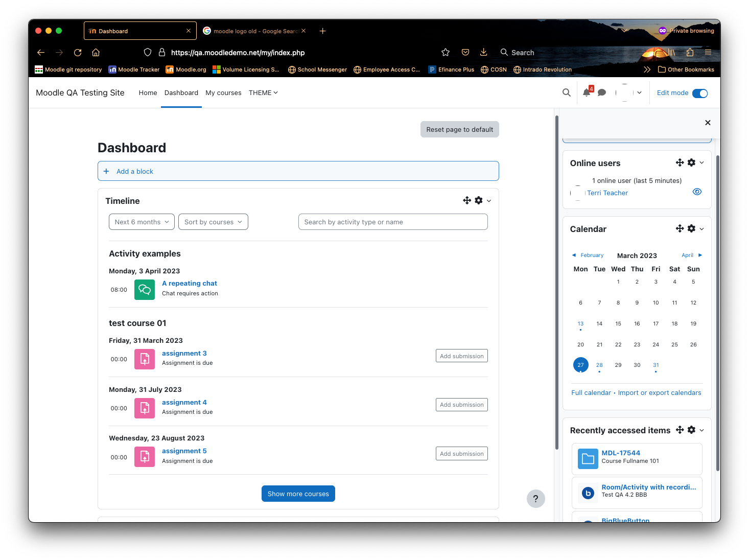The image size is (749, 560).
Task: Select the Dashboard navigation item
Action: [181, 92]
